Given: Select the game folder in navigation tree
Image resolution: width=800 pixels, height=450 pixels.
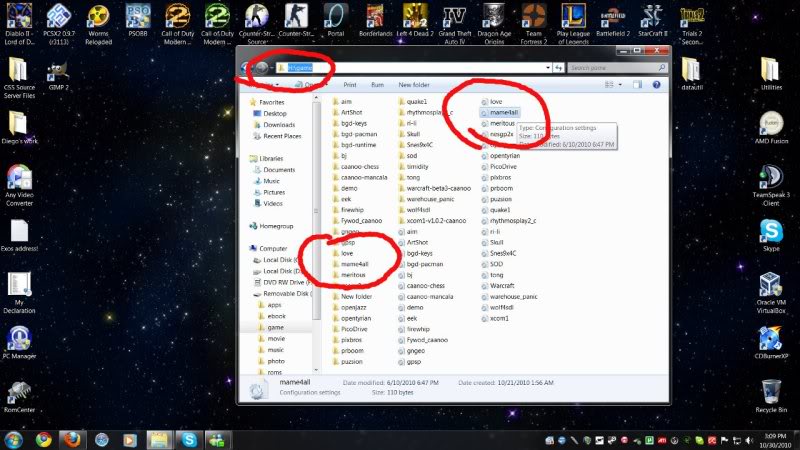Looking at the screenshot, I should coord(275,327).
